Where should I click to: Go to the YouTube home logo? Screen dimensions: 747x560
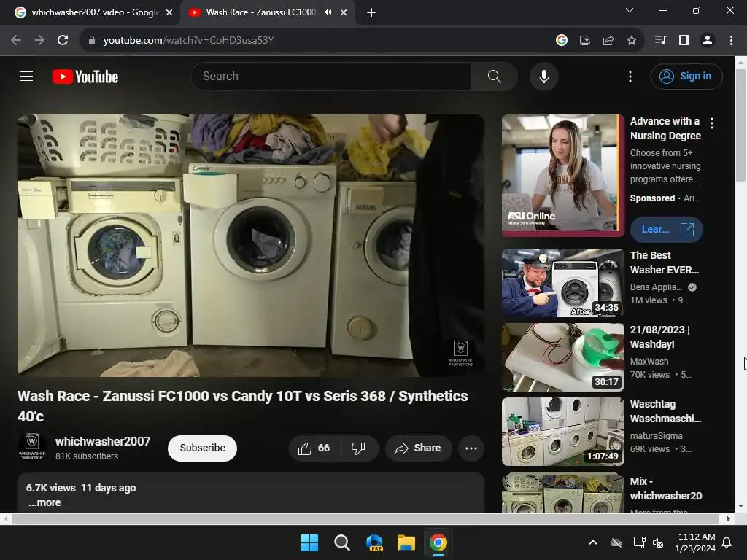click(x=85, y=77)
